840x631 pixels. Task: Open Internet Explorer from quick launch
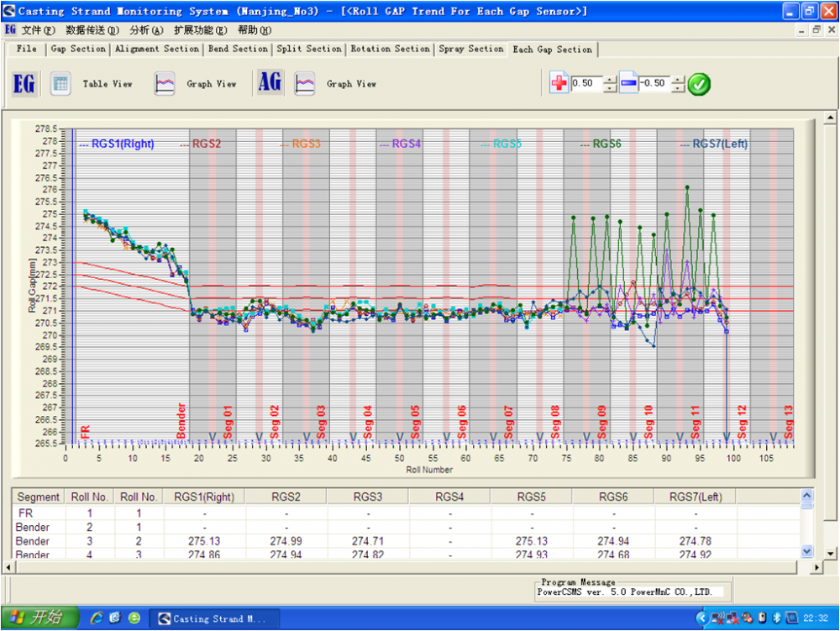pyautogui.click(x=97, y=618)
